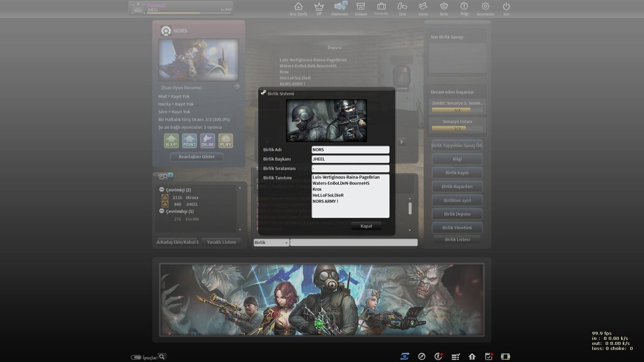Open the Birlik Listesi button
This screenshot has height=362, width=644.
pos(457,239)
